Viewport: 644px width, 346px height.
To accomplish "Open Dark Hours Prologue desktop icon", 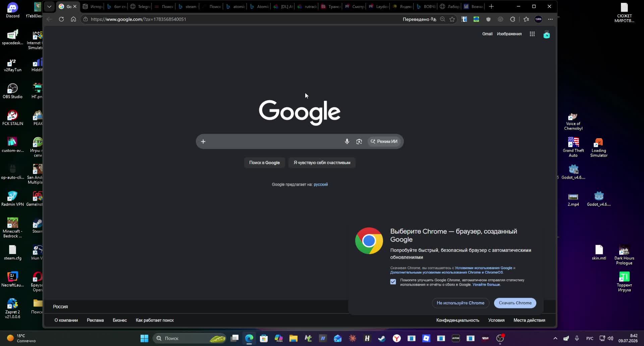I will (x=624, y=255).
